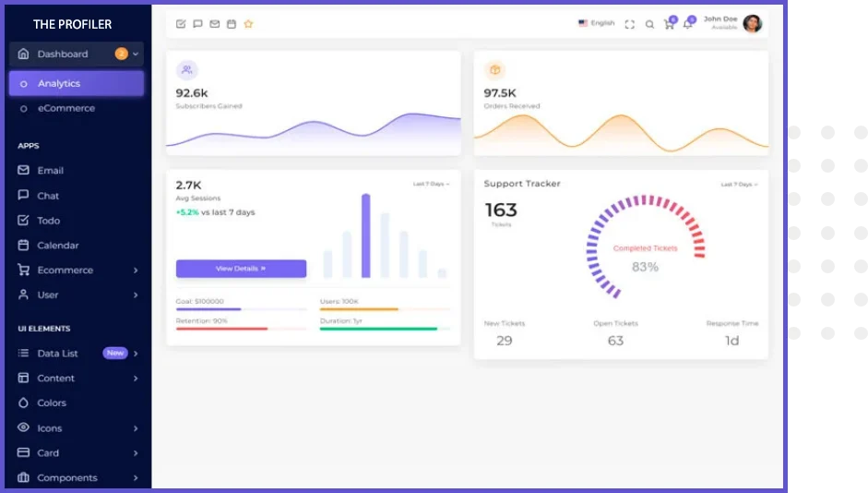Screen dimensions: 868x493
Task: Open Colors in the UI Elements section
Action: (52, 403)
